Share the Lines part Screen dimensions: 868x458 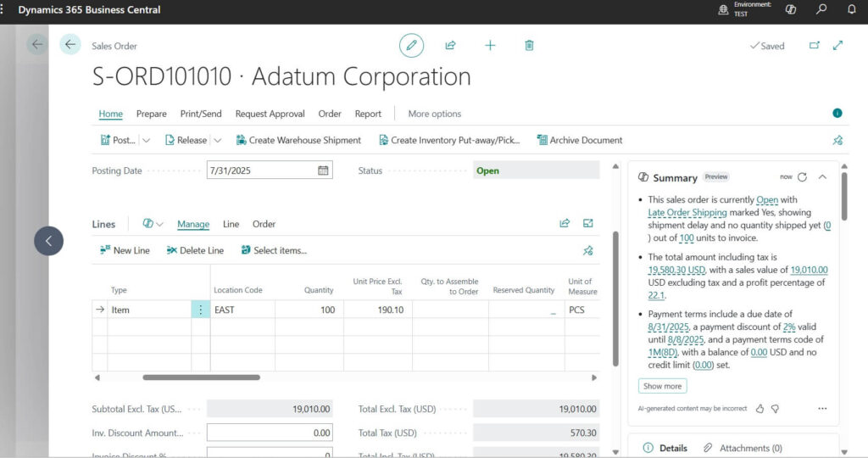click(x=565, y=223)
